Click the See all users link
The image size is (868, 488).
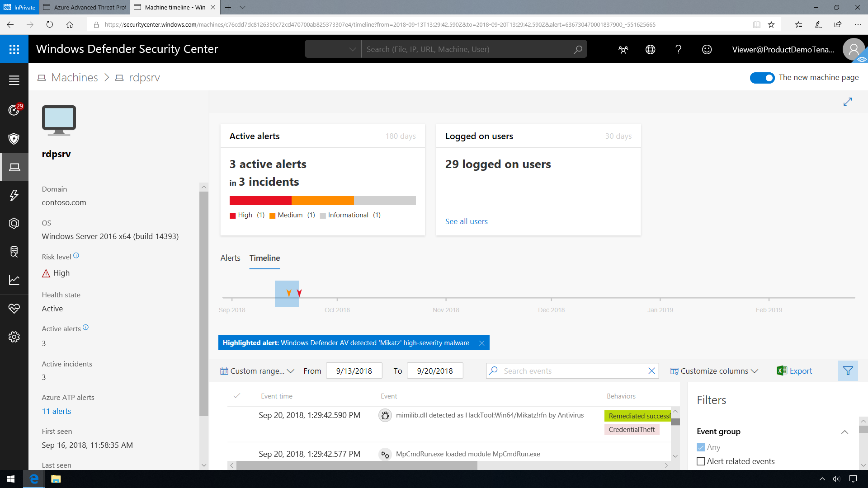tap(467, 221)
